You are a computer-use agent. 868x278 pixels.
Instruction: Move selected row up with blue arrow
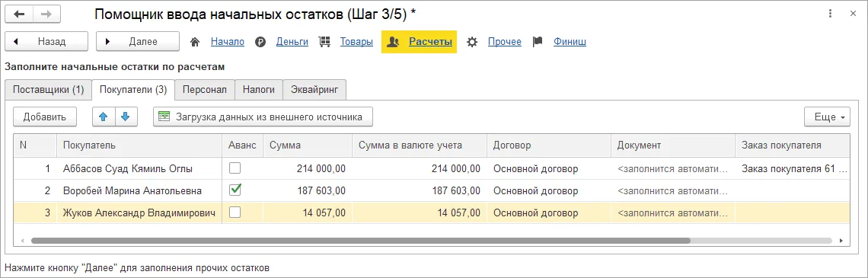[x=104, y=117]
